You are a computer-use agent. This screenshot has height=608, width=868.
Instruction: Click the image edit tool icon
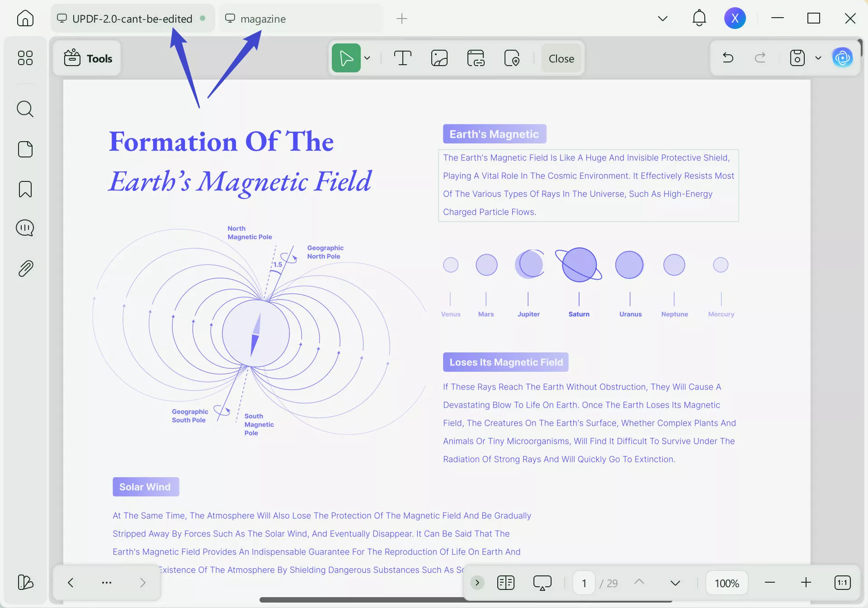(x=439, y=58)
